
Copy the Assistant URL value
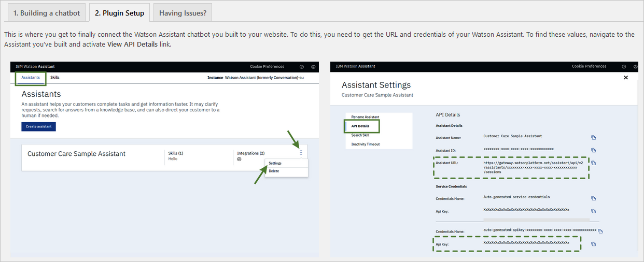click(x=594, y=163)
